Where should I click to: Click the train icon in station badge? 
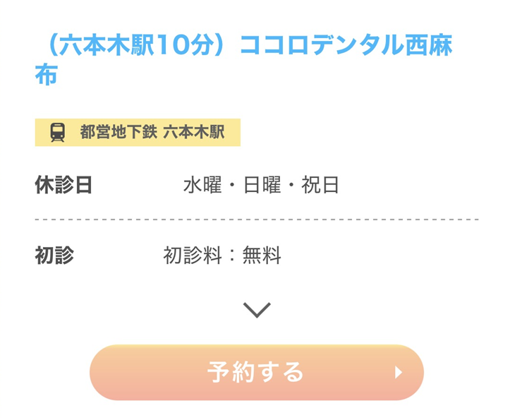click(x=58, y=132)
